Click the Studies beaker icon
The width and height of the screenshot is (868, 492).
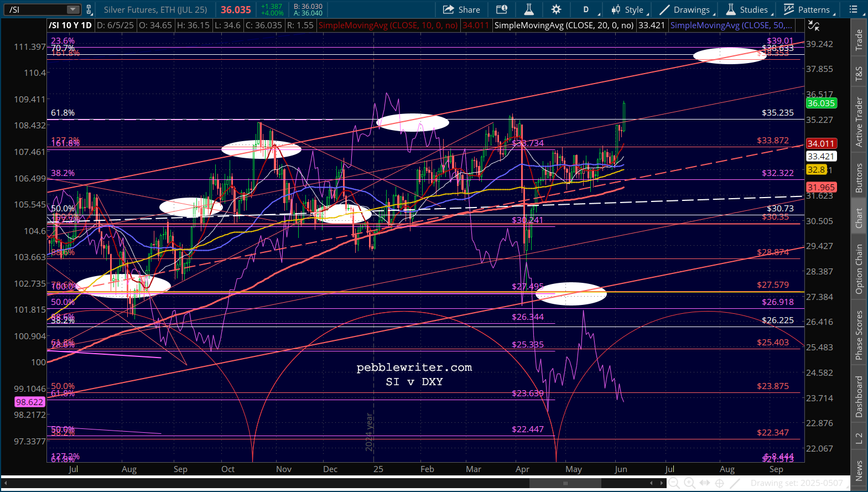731,9
